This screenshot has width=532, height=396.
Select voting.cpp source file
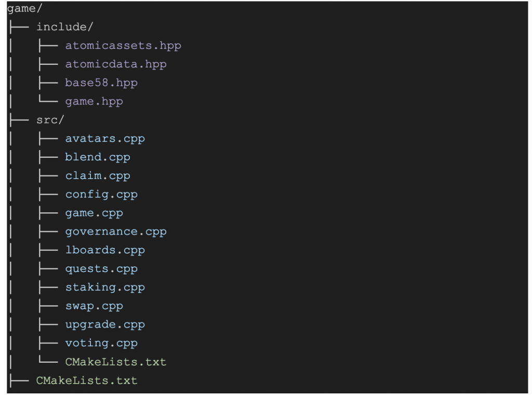[101, 343]
